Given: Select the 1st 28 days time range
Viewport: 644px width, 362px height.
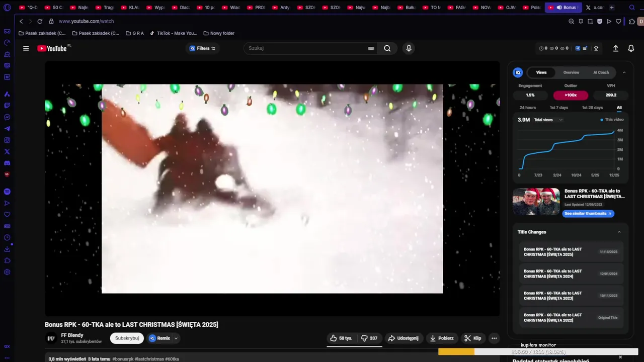Looking at the screenshot, I should (x=592, y=108).
